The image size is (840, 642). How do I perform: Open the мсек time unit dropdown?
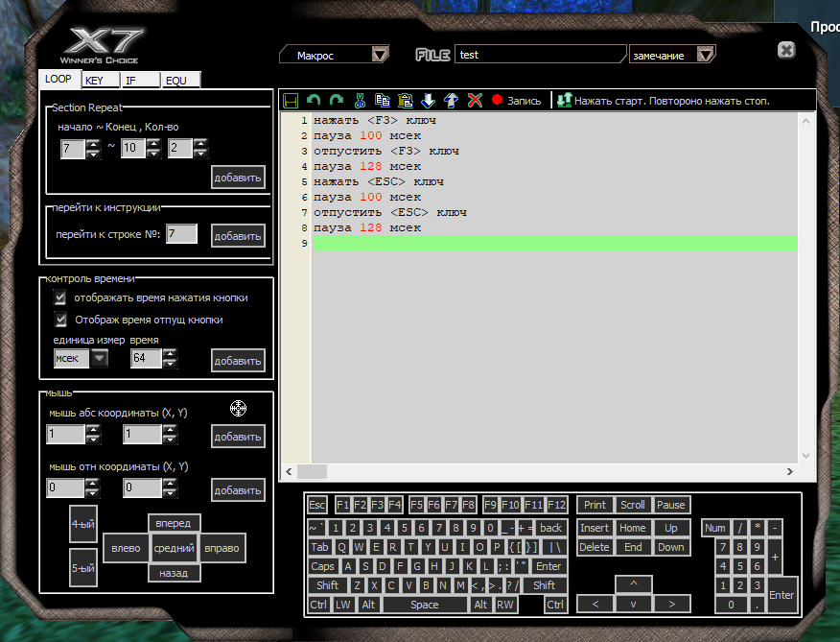(99, 358)
